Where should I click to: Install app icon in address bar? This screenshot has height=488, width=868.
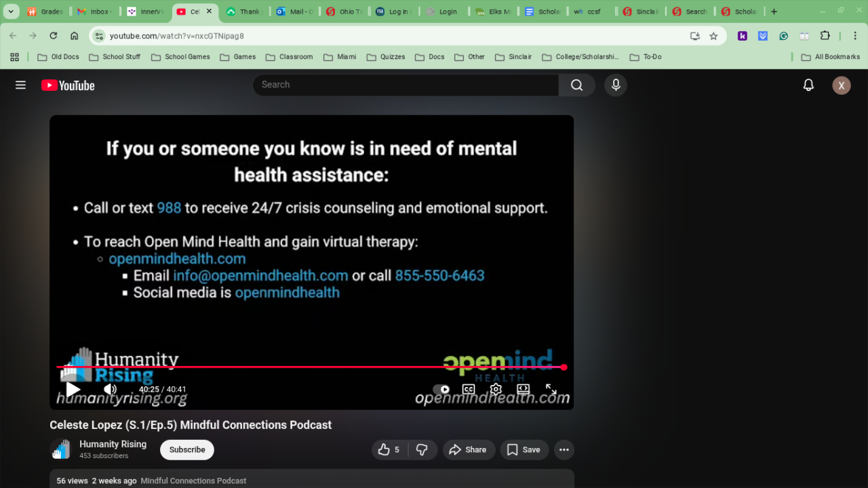[x=694, y=36]
